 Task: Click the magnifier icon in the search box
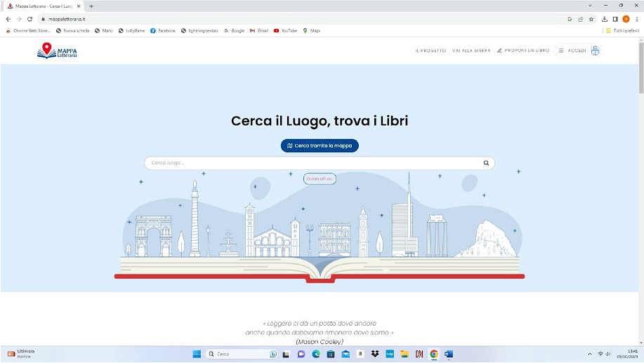pyautogui.click(x=486, y=163)
